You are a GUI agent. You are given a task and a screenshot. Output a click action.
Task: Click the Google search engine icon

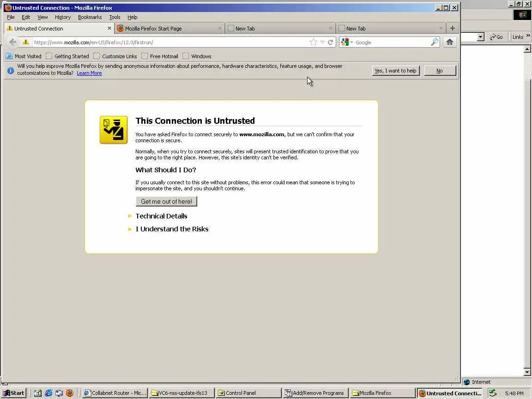(345, 42)
